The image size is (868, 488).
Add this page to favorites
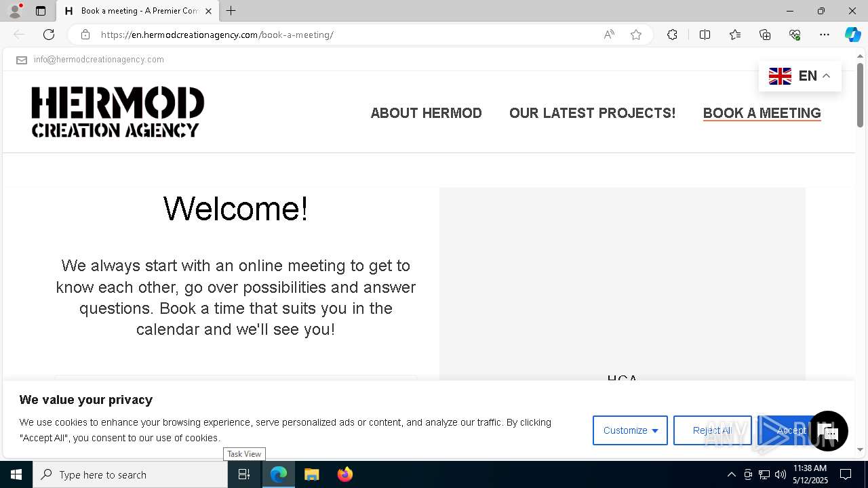pos(636,35)
